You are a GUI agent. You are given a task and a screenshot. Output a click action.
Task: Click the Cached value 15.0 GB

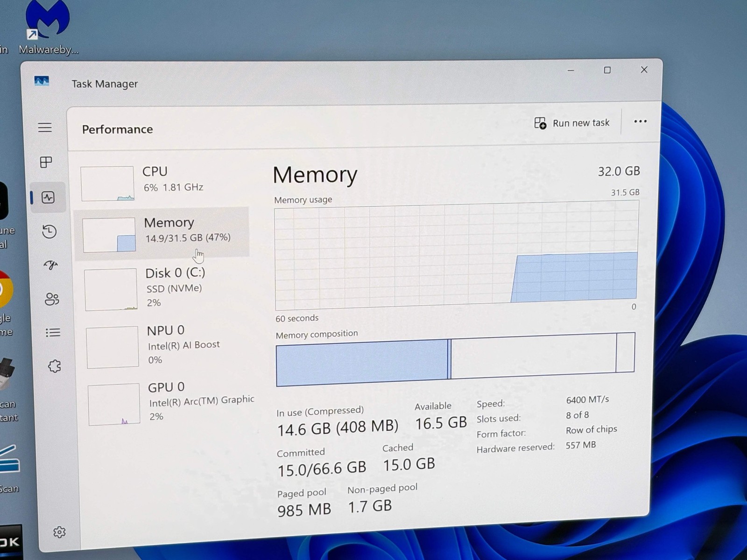(x=409, y=464)
